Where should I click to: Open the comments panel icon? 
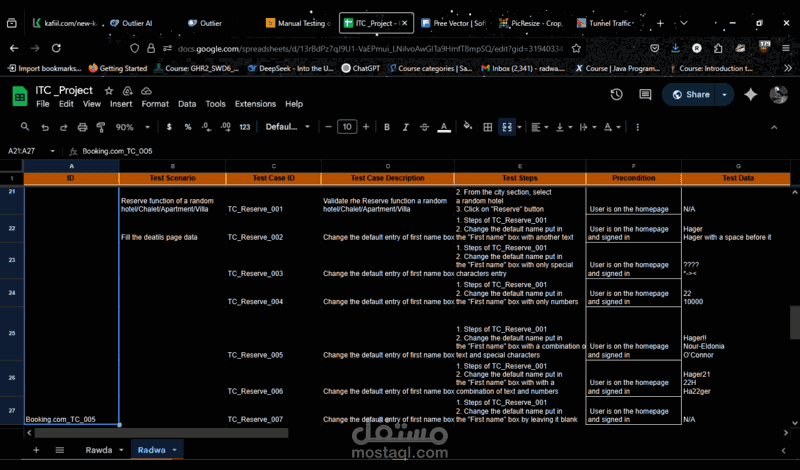645,94
